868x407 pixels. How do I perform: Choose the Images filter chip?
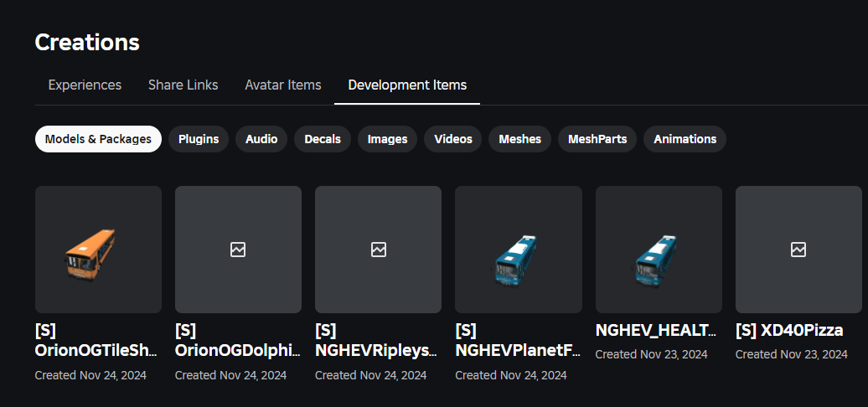coord(387,139)
